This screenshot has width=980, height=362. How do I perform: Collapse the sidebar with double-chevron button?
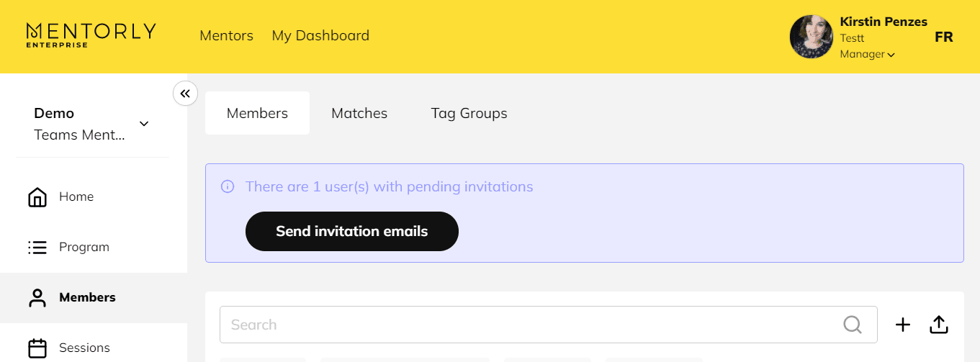click(x=185, y=94)
